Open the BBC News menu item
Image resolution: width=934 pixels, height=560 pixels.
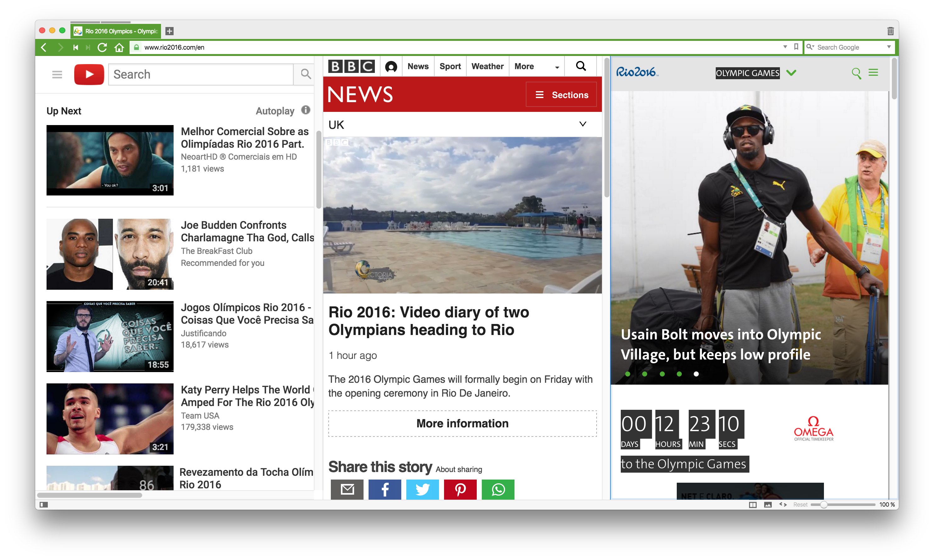[418, 66]
